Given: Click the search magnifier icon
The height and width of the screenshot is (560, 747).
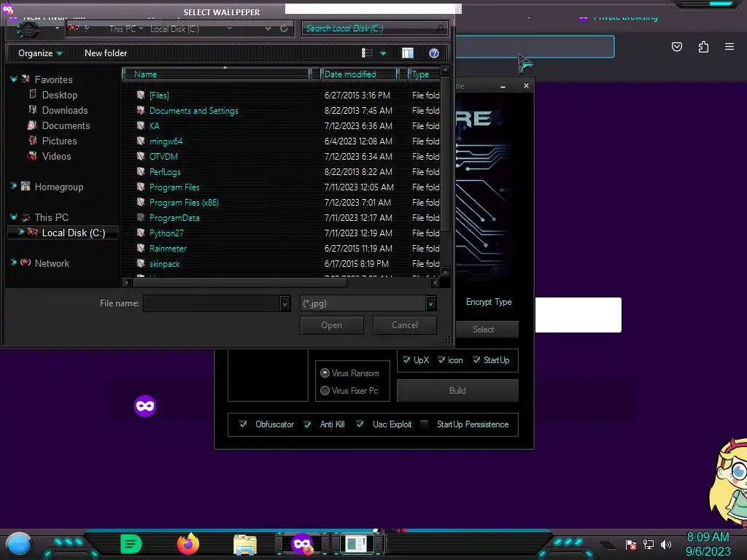Looking at the screenshot, I should click(x=441, y=28).
